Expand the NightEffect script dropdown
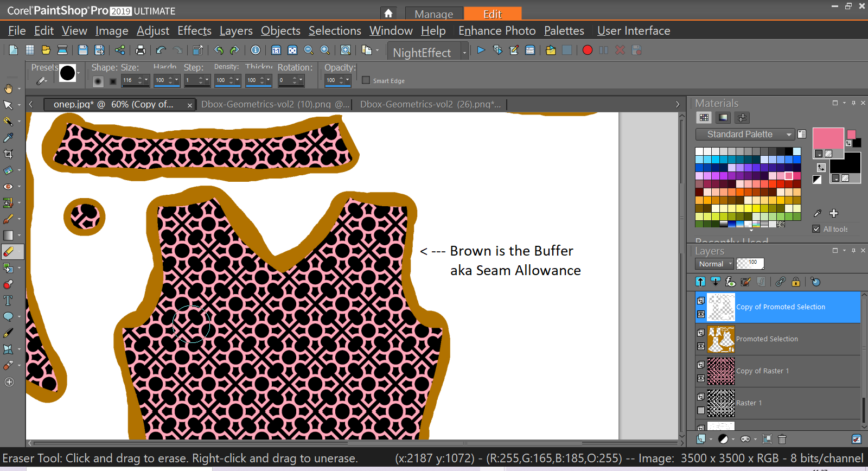868x471 pixels. [x=464, y=53]
